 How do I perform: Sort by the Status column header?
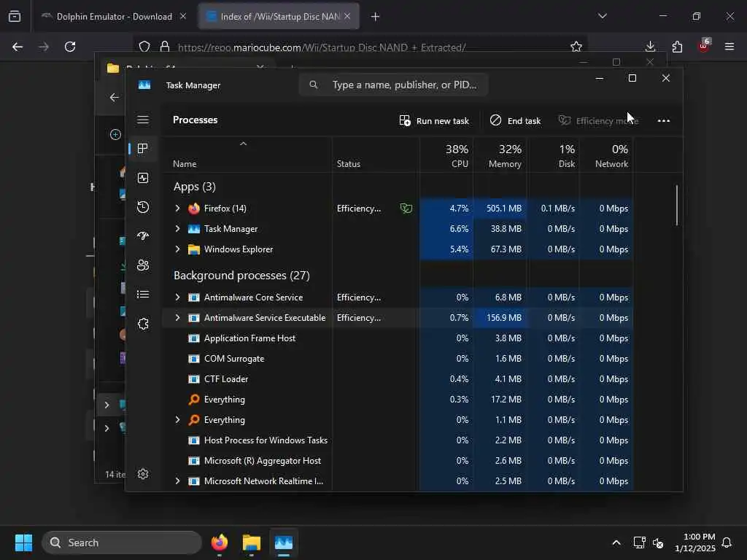click(376, 155)
